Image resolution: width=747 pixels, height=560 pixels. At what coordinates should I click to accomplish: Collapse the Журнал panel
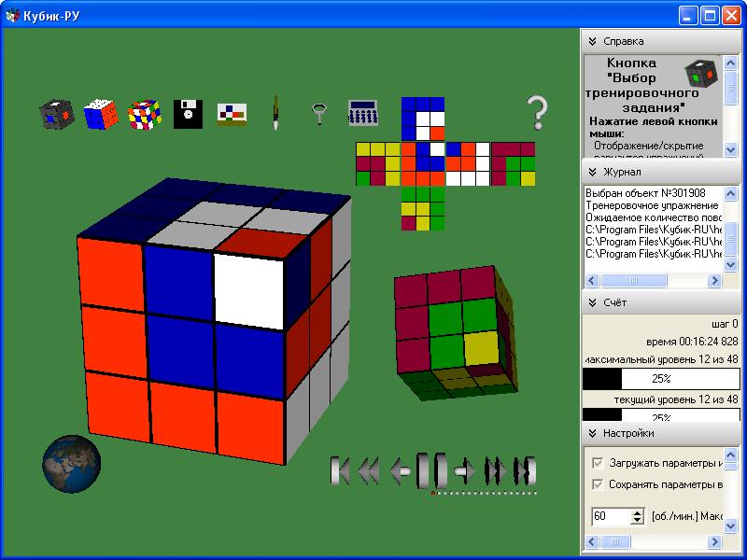(592, 172)
